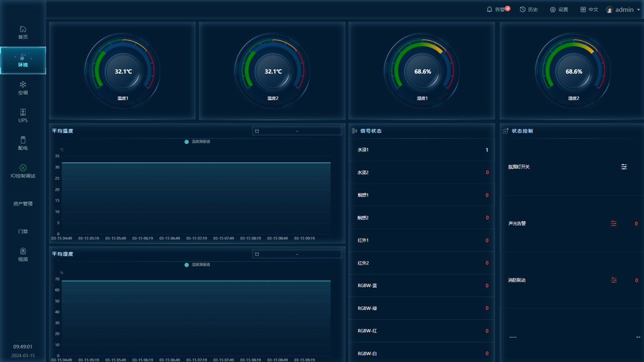Open the 视频 camera icon in sidebar

(x=23, y=251)
